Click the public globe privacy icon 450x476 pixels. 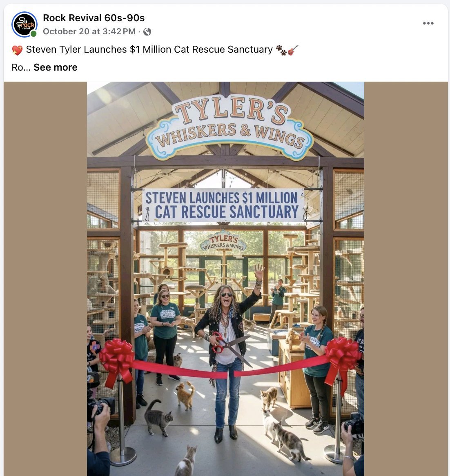tap(147, 31)
